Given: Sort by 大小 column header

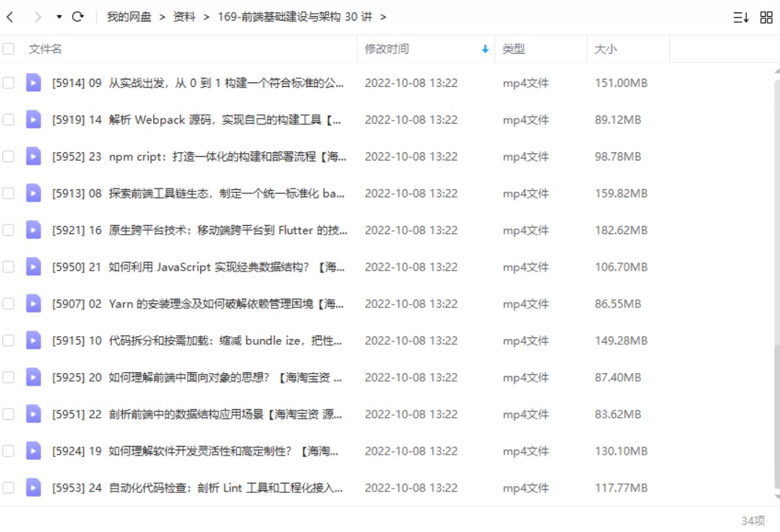Looking at the screenshot, I should point(606,49).
